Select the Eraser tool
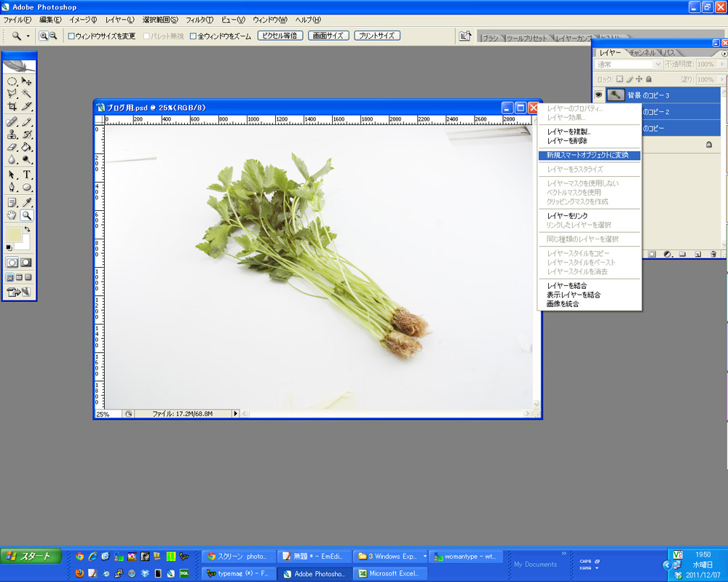 coord(12,147)
